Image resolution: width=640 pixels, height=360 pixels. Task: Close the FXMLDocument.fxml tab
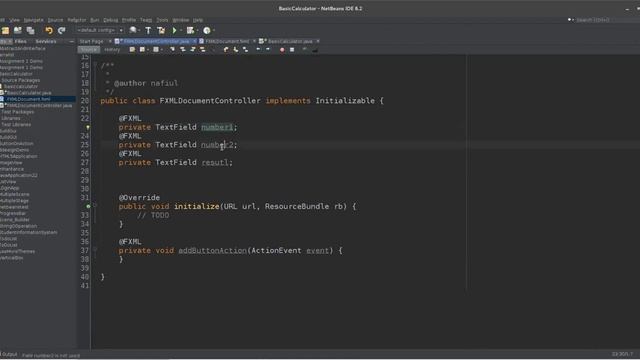[254, 42]
